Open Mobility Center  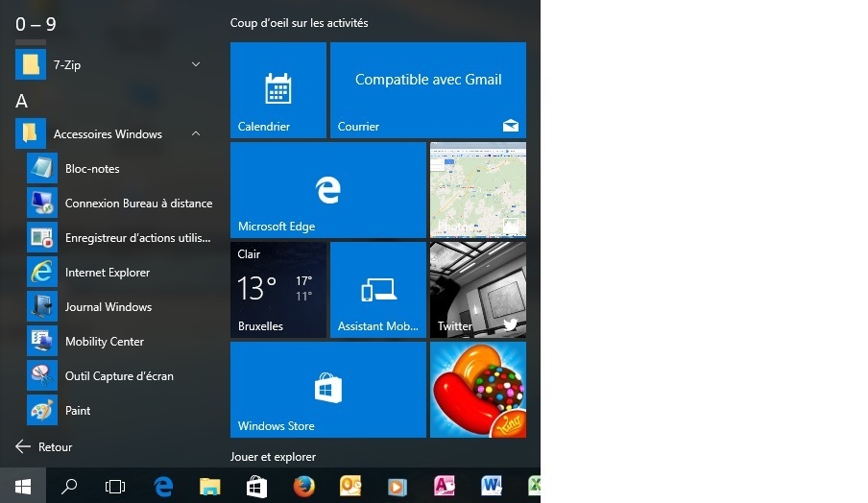pyautogui.click(x=120, y=342)
